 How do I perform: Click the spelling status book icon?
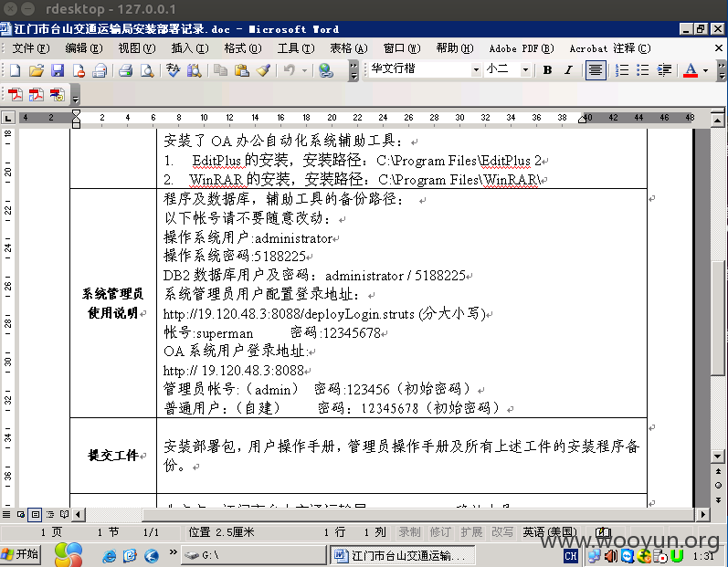click(603, 532)
